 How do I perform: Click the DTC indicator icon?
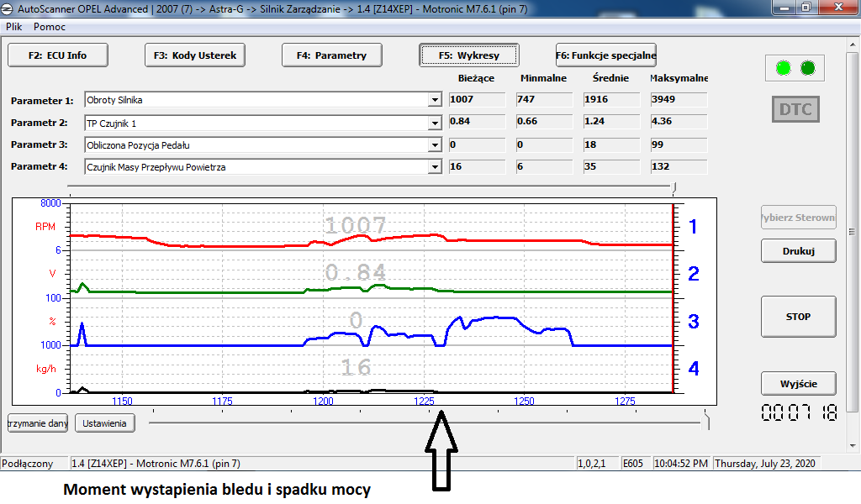pos(795,109)
